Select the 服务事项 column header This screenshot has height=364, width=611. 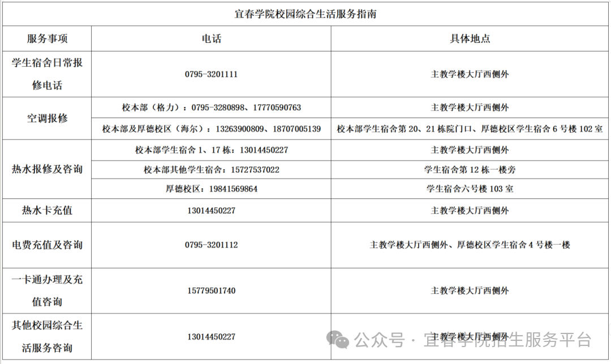click(x=47, y=39)
